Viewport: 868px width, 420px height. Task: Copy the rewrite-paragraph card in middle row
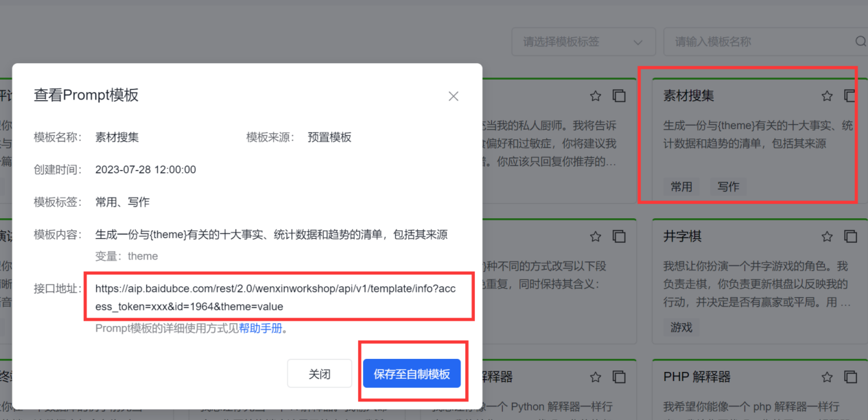pos(619,236)
